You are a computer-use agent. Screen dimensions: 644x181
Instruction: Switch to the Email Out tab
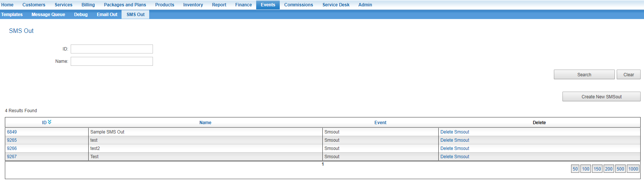[x=107, y=15]
